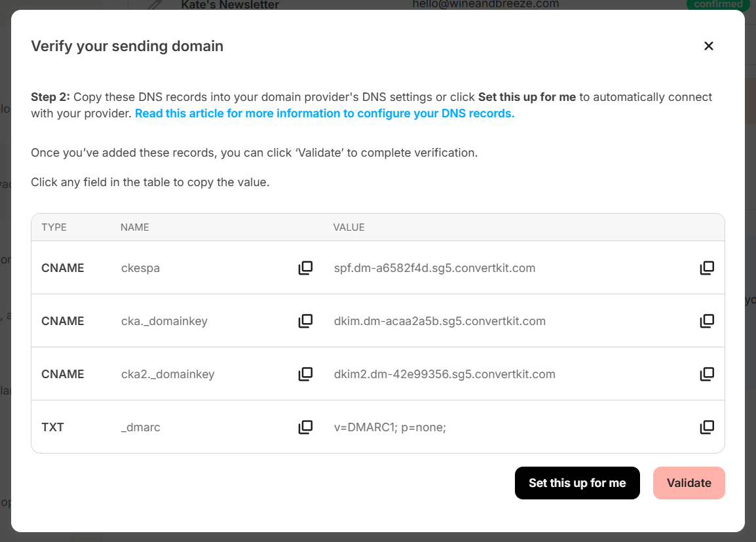Viewport: 756px width, 542px height.
Task: Copy the _dmarc name icon
Action: tap(305, 427)
